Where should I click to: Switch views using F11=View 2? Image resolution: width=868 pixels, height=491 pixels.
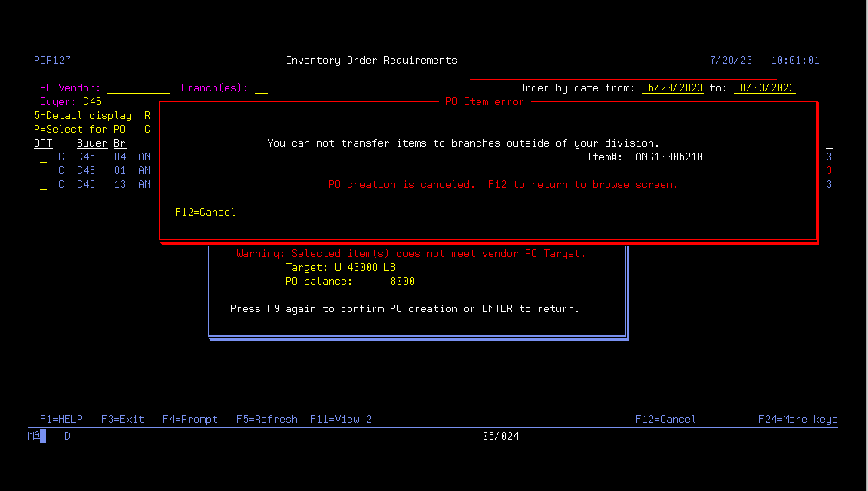point(341,420)
